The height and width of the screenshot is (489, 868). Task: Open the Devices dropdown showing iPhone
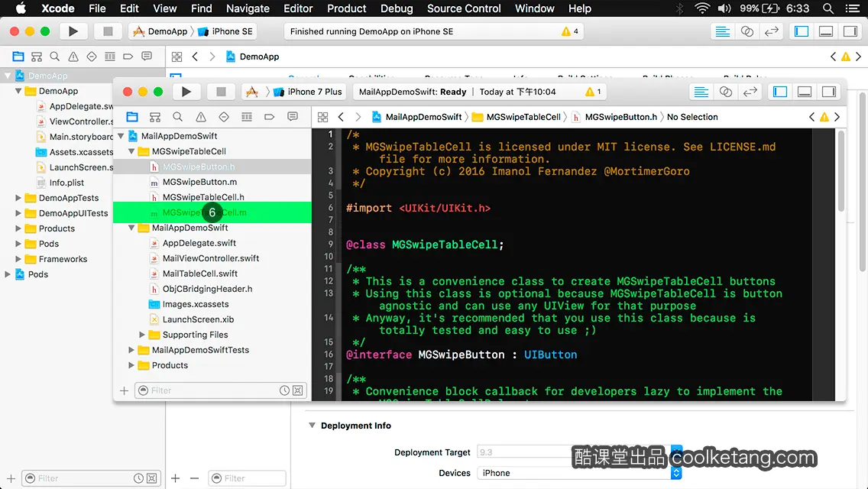[x=579, y=473]
